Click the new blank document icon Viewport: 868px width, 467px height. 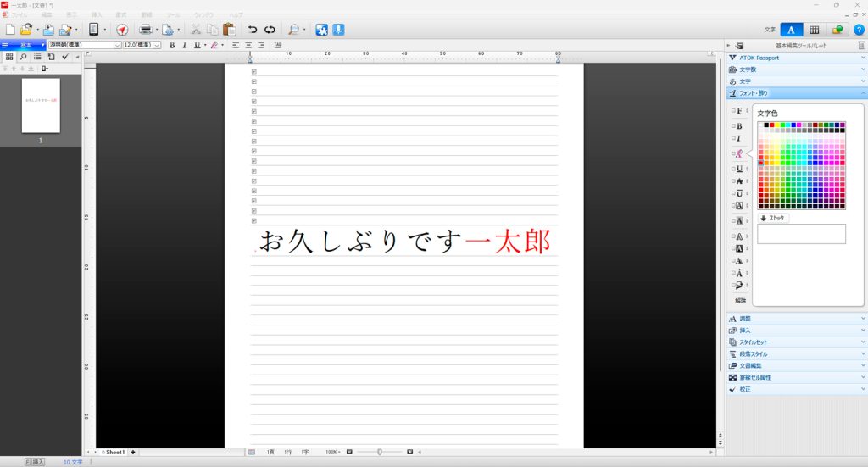10,30
